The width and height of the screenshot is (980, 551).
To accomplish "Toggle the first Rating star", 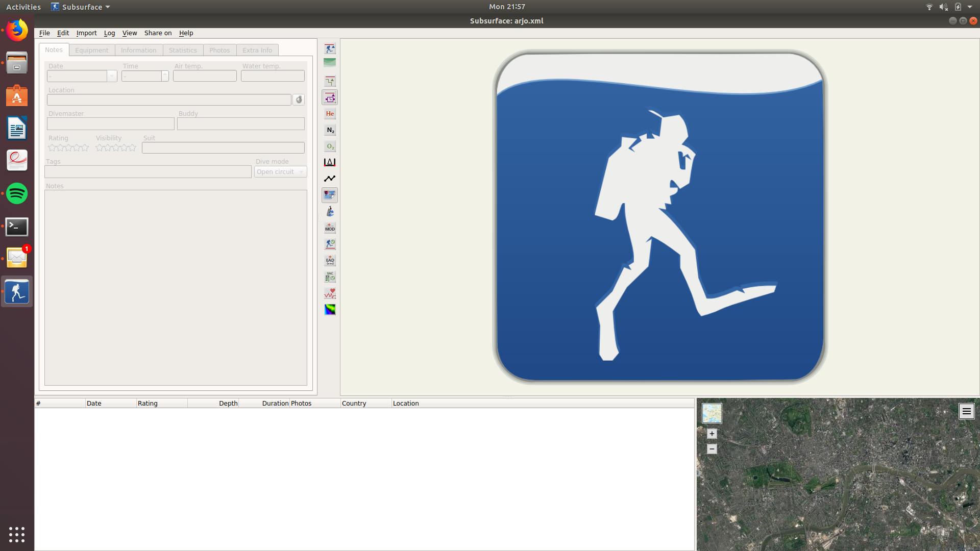I will coord(51,147).
